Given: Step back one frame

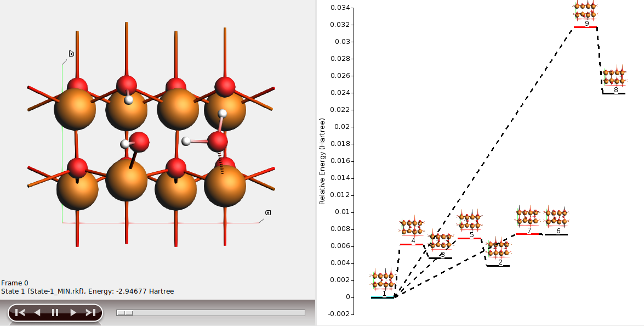Looking at the screenshot, I should tap(37, 313).
